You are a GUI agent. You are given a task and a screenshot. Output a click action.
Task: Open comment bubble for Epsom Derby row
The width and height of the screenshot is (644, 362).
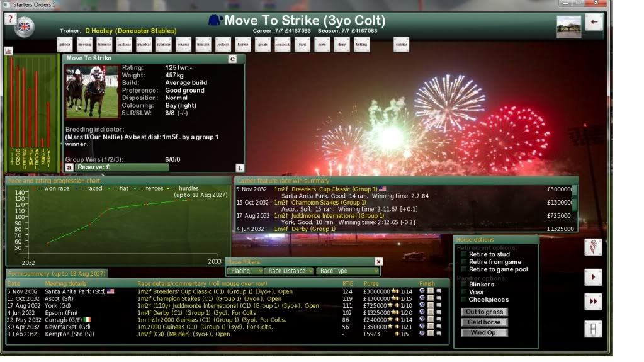pos(439,312)
